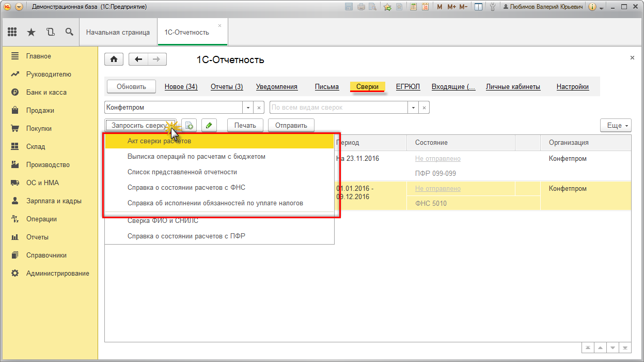Choose Справка о состоянии расчетов с ПФР

coord(186,236)
